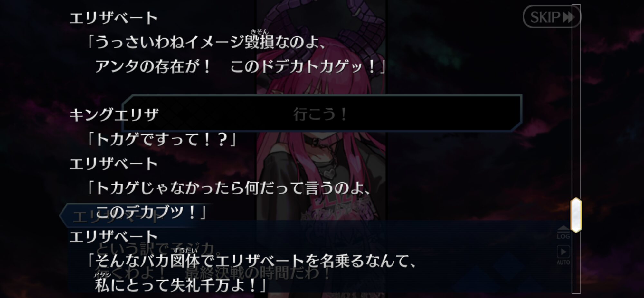Click the topmost エリザベート speaker name
The height and width of the screenshot is (298, 644).
click(x=114, y=18)
